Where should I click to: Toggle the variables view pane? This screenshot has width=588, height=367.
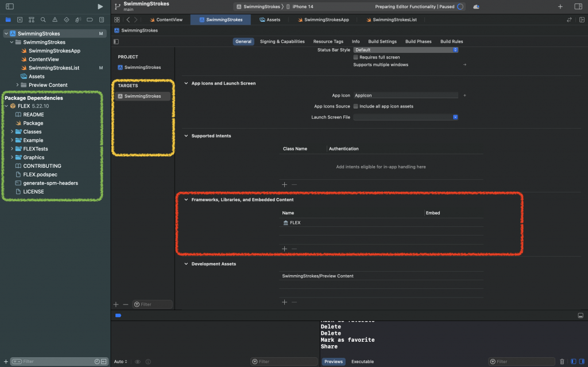[x=574, y=362]
